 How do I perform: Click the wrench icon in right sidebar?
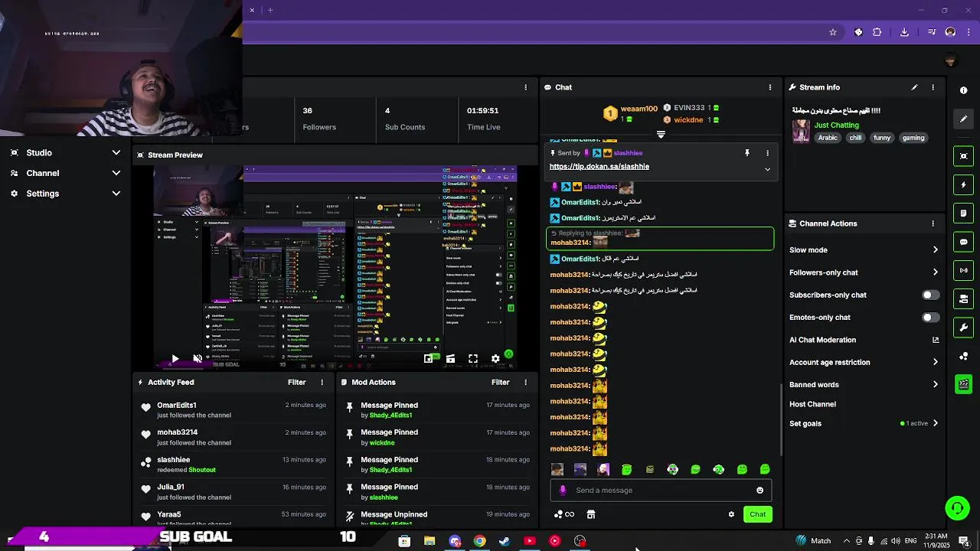(x=963, y=328)
